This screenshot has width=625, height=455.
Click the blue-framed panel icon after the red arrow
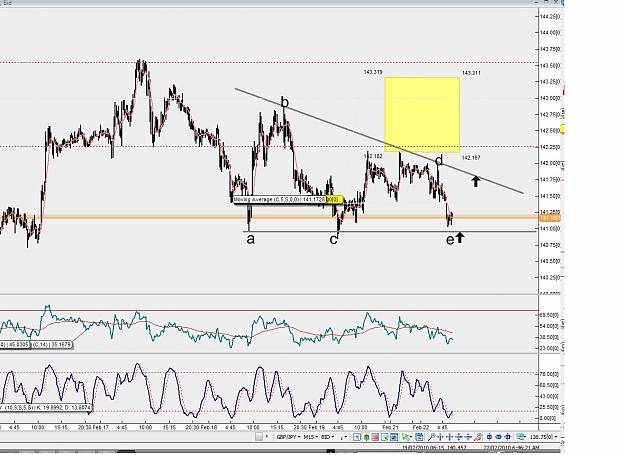pyautogui.click(x=357, y=437)
